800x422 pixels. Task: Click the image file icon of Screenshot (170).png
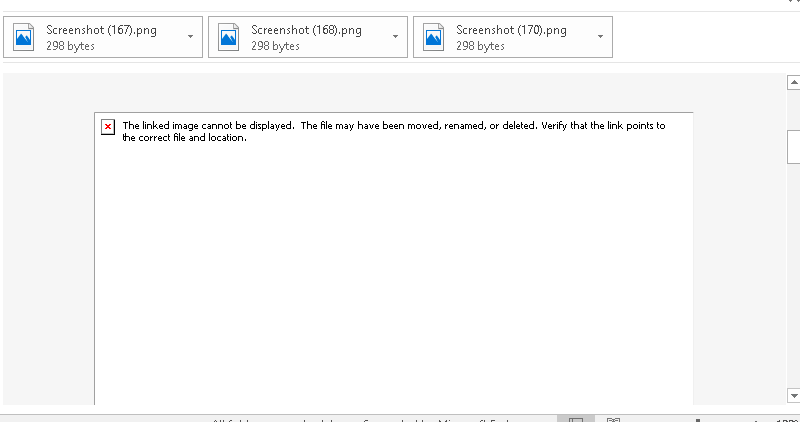pyautogui.click(x=434, y=37)
